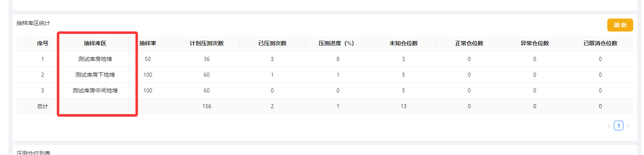
Task: Click the 正常仓位数 column header
Action: [469, 43]
